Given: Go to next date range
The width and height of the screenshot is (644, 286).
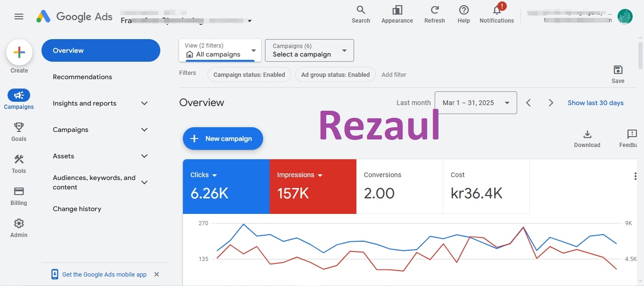Looking at the screenshot, I should (x=551, y=103).
